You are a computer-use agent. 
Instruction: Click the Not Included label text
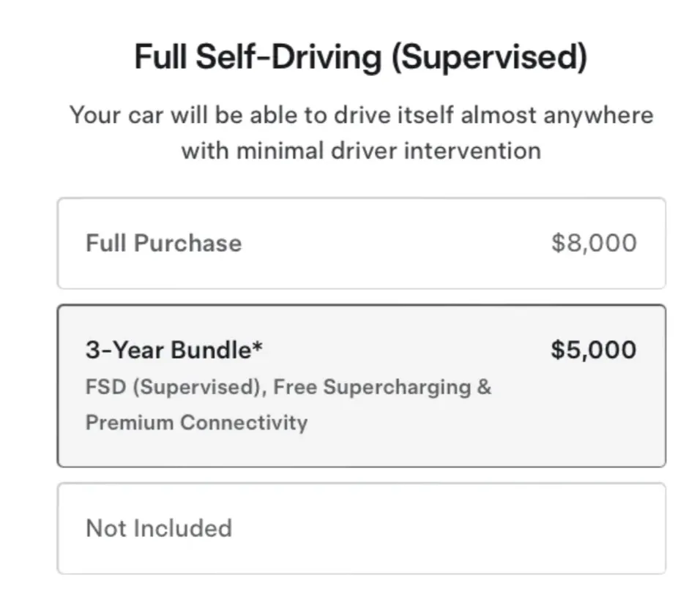click(x=159, y=528)
